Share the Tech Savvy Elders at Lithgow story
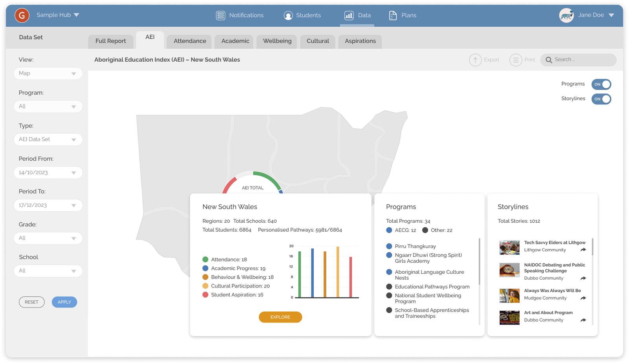Image resolution: width=629 pixels, height=364 pixels. click(x=584, y=250)
